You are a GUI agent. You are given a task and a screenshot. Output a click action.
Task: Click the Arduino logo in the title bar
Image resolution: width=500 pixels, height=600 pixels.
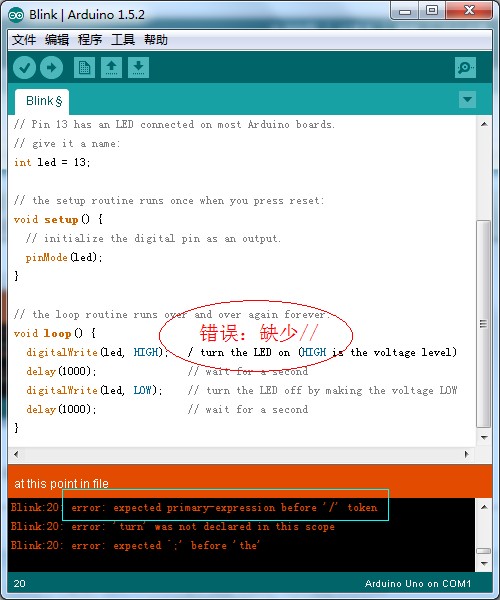16,15
